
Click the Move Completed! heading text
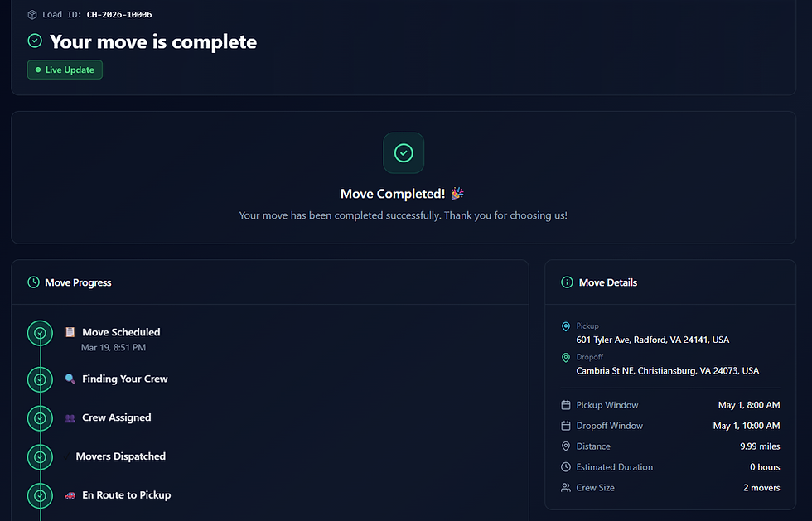pos(393,194)
